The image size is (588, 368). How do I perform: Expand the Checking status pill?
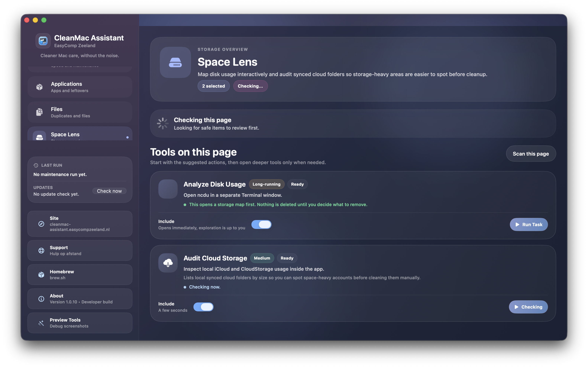pos(250,86)
